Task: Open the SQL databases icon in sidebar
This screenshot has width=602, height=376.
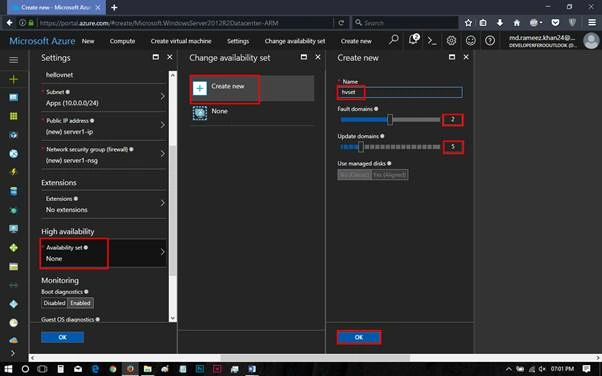Action: click(x=13, y=191)
